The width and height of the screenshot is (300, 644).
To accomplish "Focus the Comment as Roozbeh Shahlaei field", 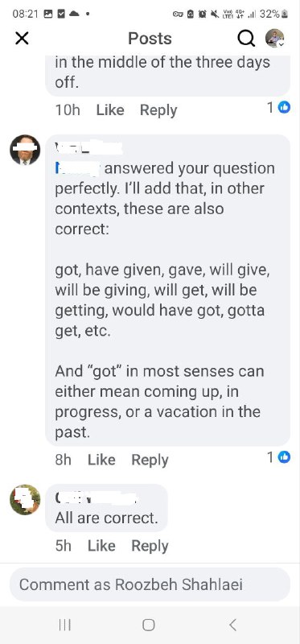I will pos(150,584).
